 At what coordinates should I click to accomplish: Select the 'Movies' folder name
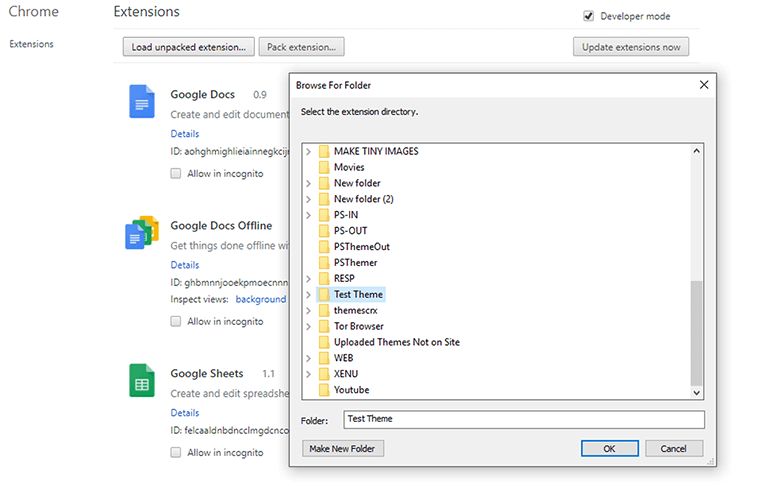[x=349, y=167]
